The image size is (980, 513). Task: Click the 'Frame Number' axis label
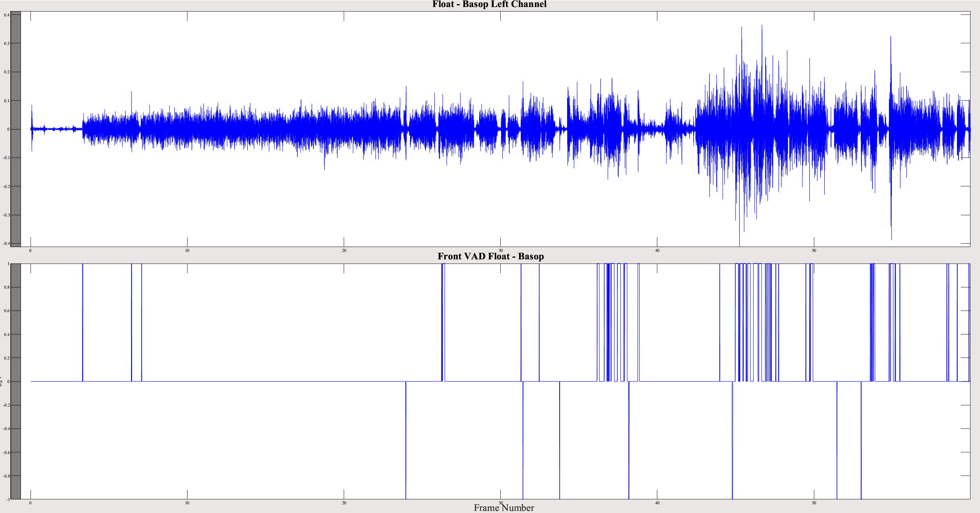coord(504,508)
